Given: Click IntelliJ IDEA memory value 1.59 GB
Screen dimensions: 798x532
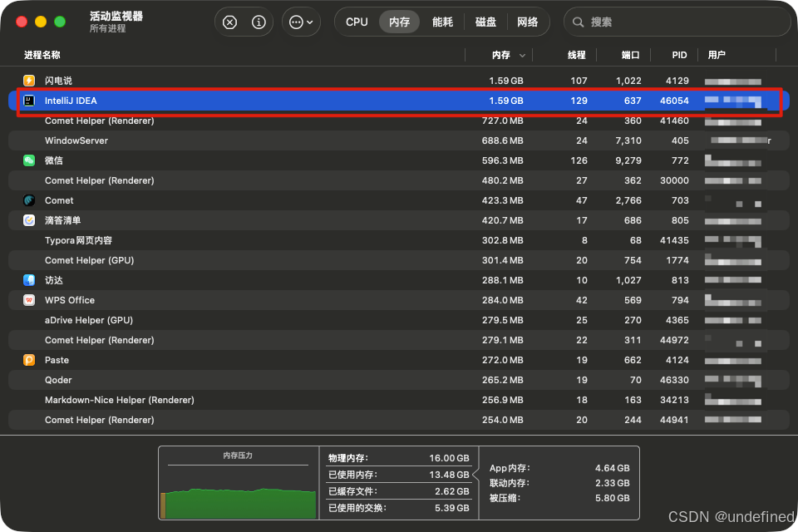Looking at the screenshot, I should click(506, 101).
